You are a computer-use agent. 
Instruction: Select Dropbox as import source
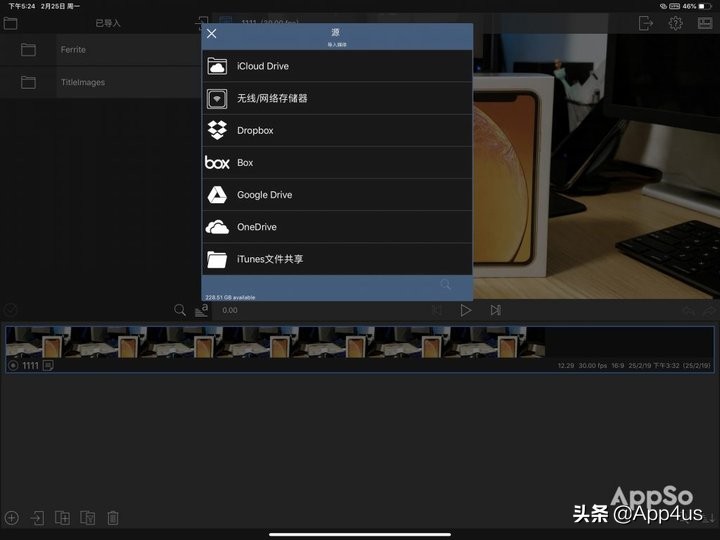[337, 130]
